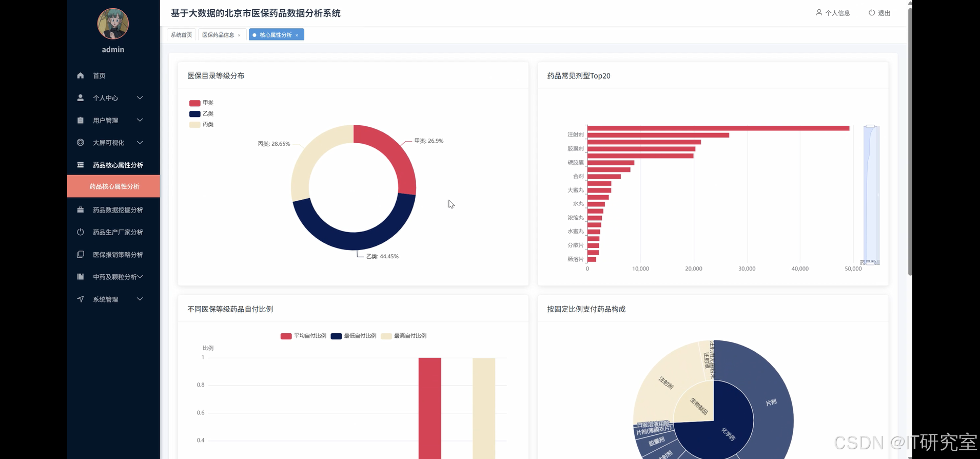Click the paper plane icon beside 系统管理
Viewport: 980px width, 459px height.
tap(81, 299)
